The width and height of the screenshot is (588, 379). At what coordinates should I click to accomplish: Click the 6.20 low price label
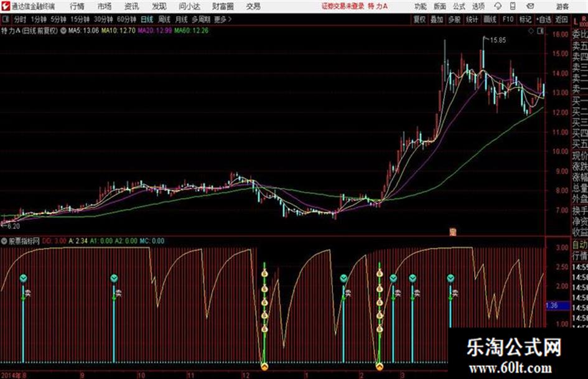(x=13, y=227)
